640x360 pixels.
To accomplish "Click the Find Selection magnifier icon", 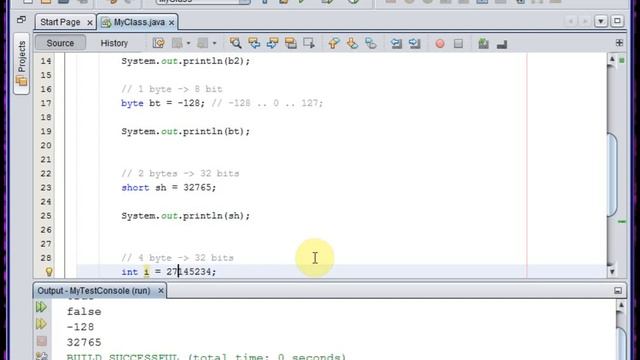I will pyautogui.click(x=235, y=43).
